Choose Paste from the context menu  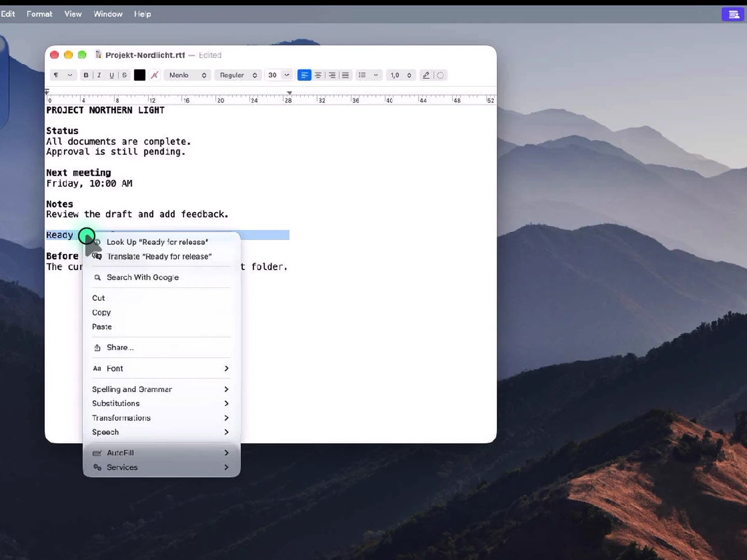click(161, 327)
